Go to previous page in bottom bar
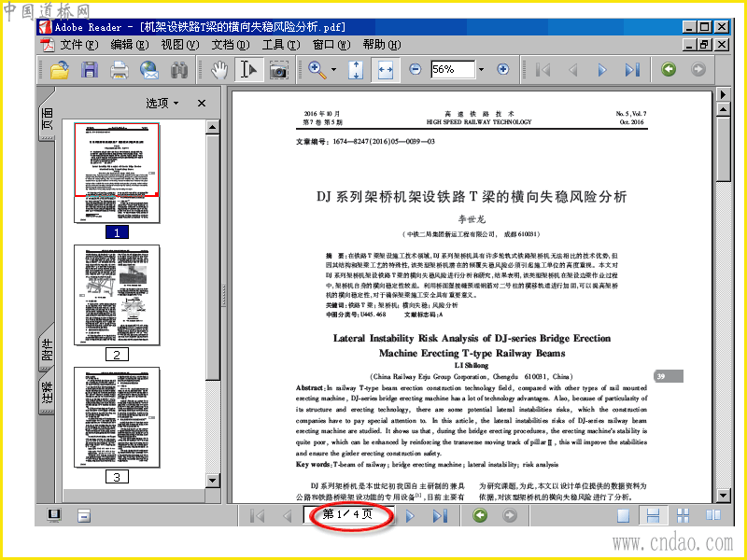Screen dimensions: 747x560 287,515
